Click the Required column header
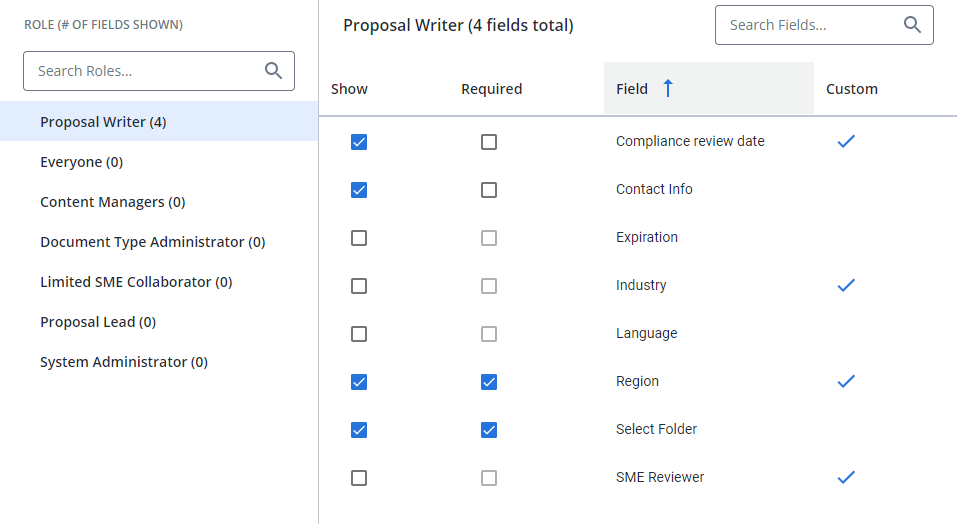Screen dimensions: 957x524 pos(491,89)
